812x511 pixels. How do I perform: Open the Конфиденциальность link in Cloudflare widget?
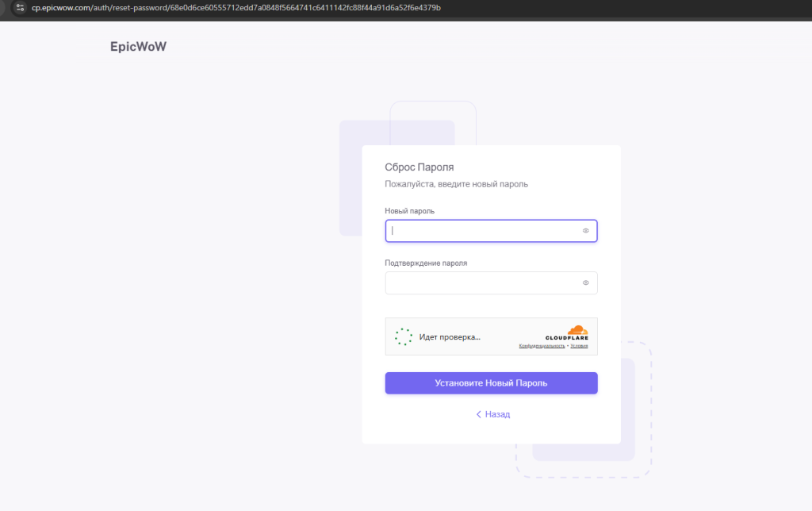point(542,346)
